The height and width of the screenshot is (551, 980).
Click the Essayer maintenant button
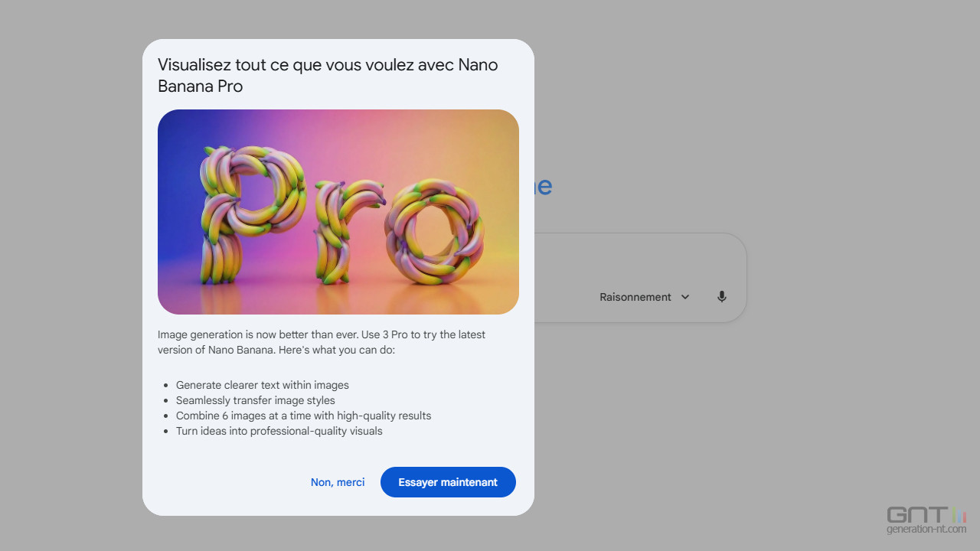448,482
